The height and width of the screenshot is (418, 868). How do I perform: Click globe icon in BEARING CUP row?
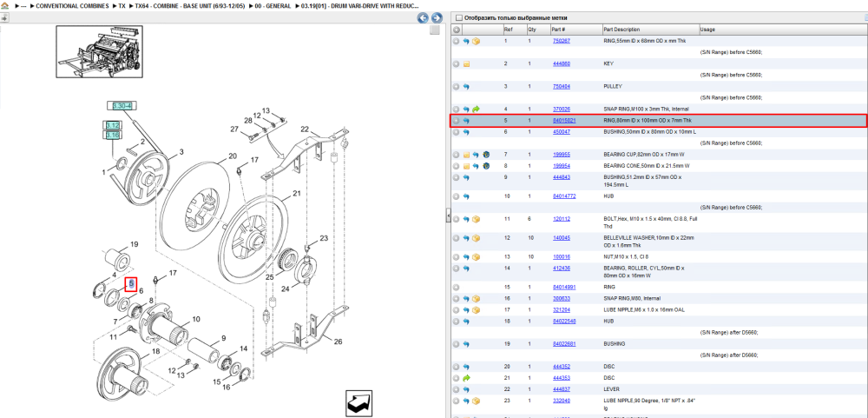486,155
